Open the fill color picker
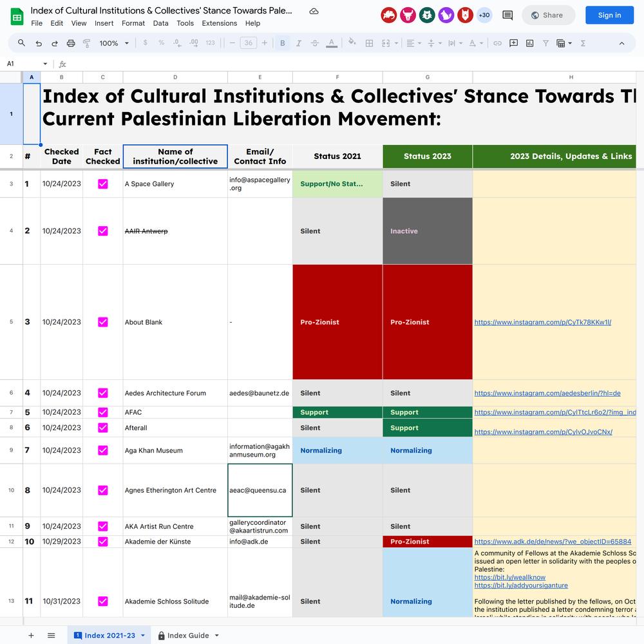The height and width of the screenshot is (644, 644). (x=352, y=43)
